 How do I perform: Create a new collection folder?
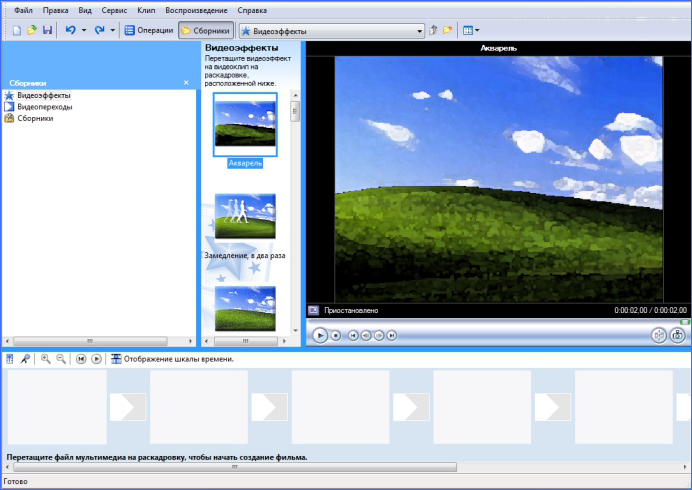coord(448,31)
